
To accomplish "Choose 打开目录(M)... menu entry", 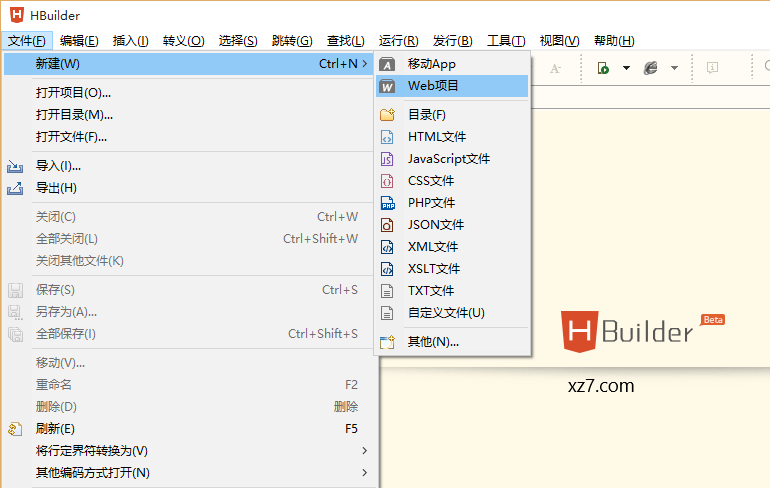I will click(x=189, y=115).
